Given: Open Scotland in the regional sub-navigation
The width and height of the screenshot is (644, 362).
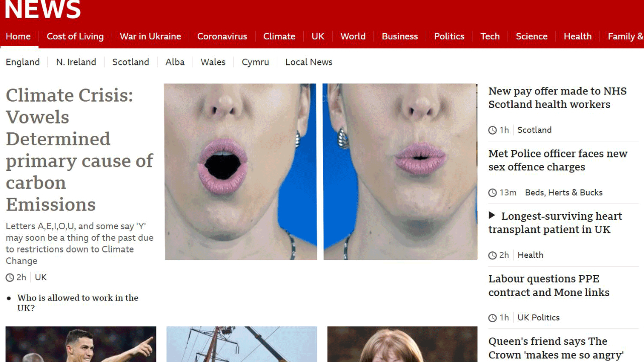Looking at the screenshot, I should pos(131,62).
